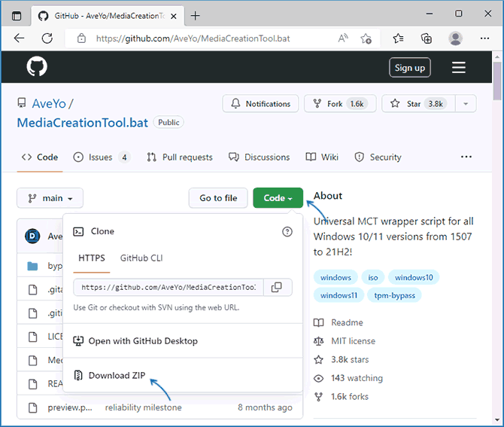Click the AveYo author avatar in commit row
Screen dimensions: 504x427
(32, 236)
